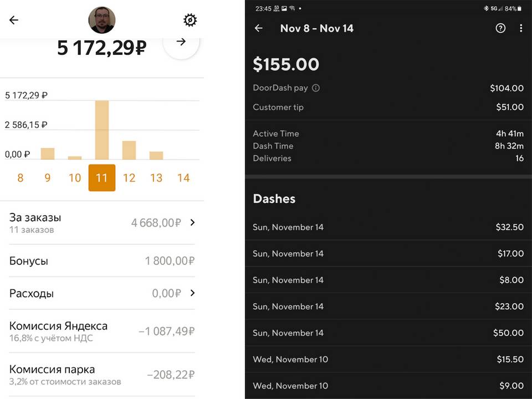
Task: Expand the Расходы chevron
Action: pyautogui.click(x=192, y=293)
